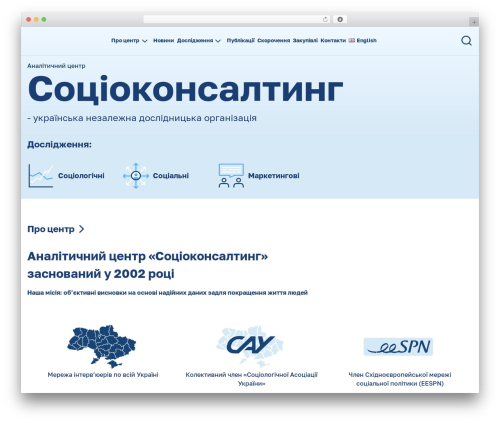Click the Соціоконсалтинг main title
Image resolution: width=500 pixels, height=423 pixels.
(x=185, y=89)
